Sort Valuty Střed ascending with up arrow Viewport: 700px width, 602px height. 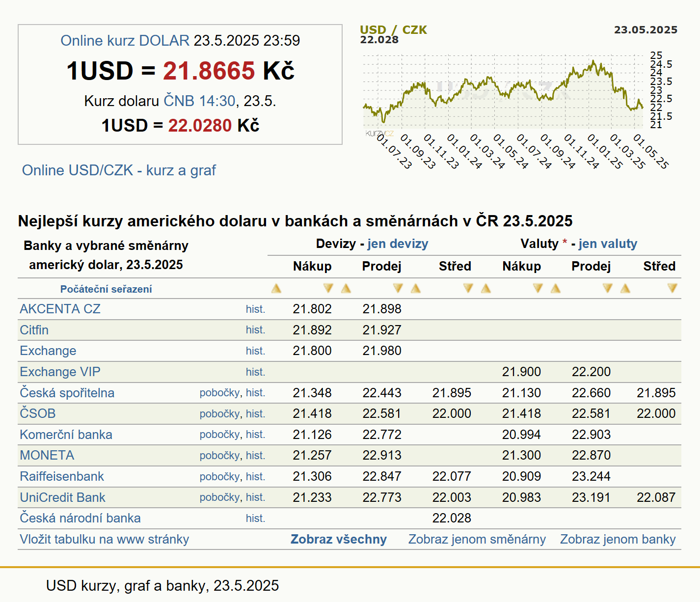(x=625, y=288)
